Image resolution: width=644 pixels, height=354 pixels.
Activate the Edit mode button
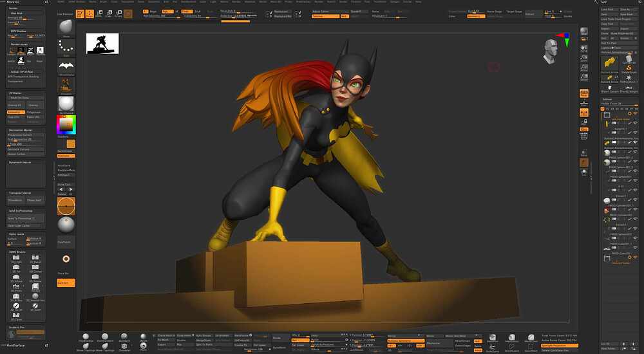pyautogui.click(x=80, y=14)
